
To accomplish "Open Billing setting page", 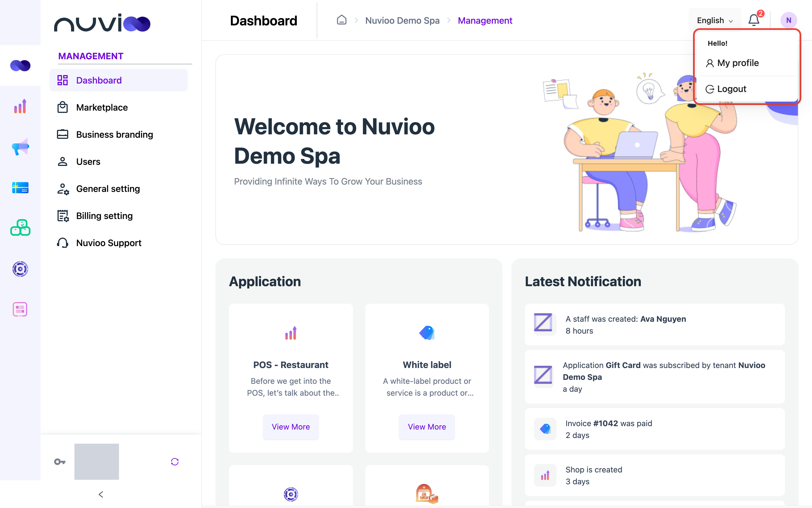I will coord(119,216).
